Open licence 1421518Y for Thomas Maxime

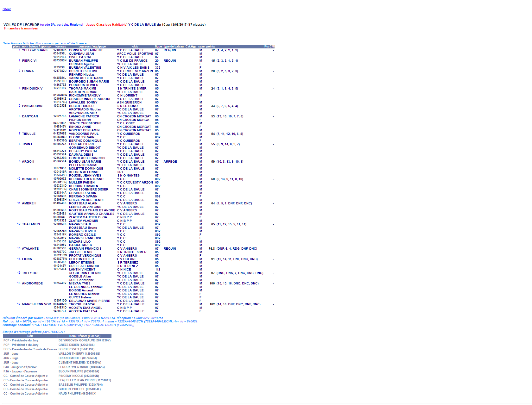(60, 89)
